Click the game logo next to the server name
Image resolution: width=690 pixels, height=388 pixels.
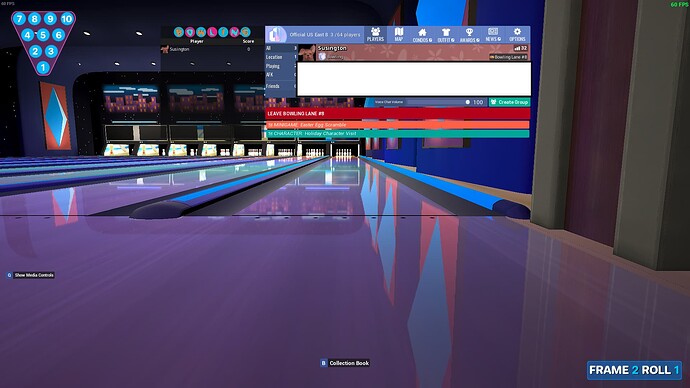pos(276,35)
